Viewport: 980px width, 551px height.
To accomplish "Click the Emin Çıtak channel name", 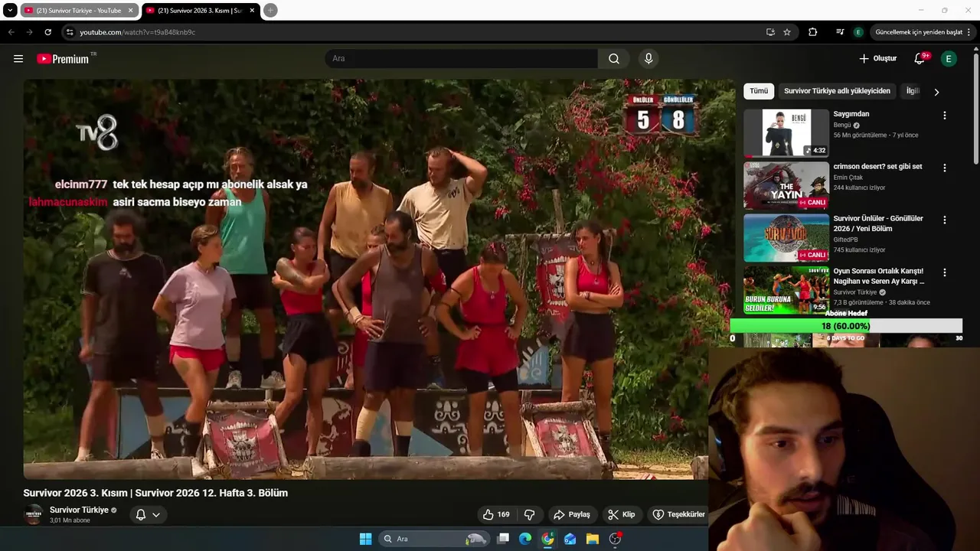I will tap(849, 178).
